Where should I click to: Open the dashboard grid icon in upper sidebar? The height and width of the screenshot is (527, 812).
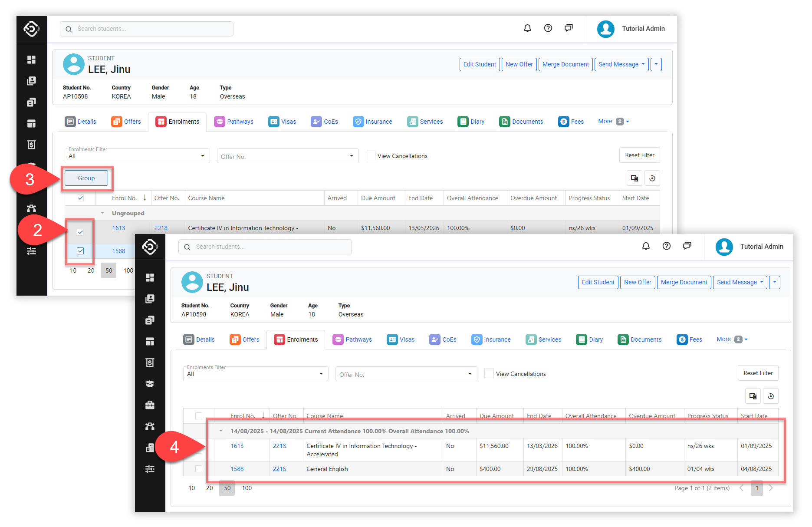pyautogui.click(x=31, y=59)
